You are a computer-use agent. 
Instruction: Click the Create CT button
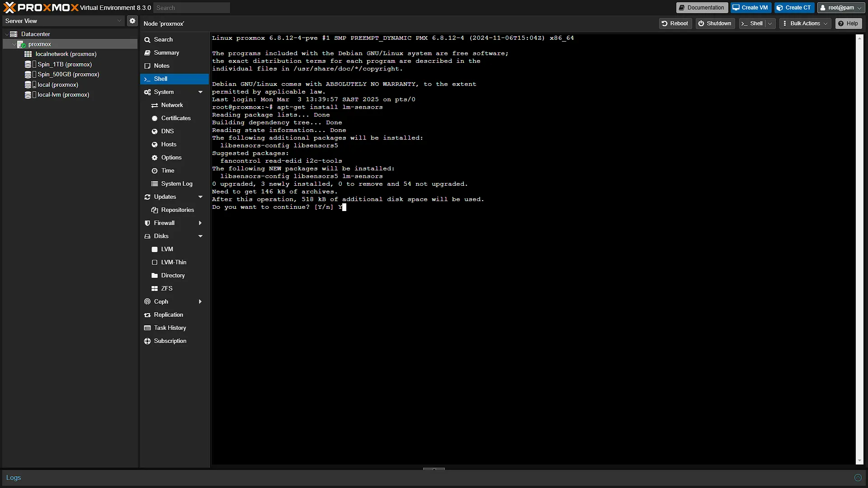point(794,8)
